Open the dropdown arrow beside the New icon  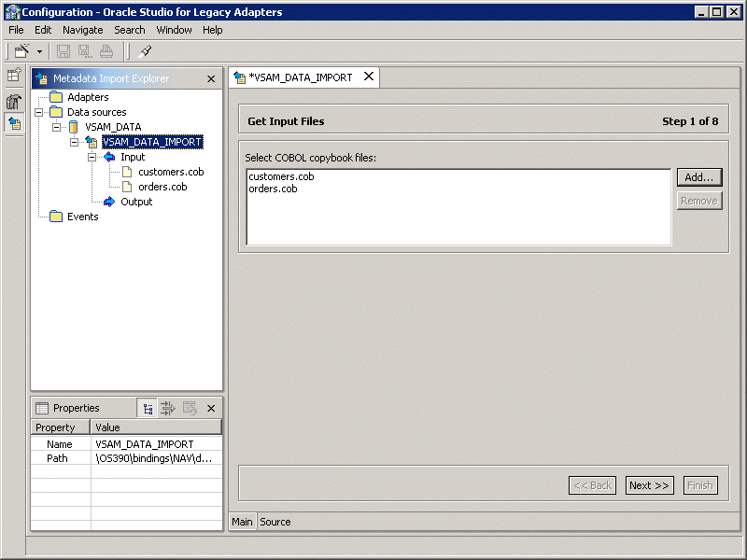[39, 51]
